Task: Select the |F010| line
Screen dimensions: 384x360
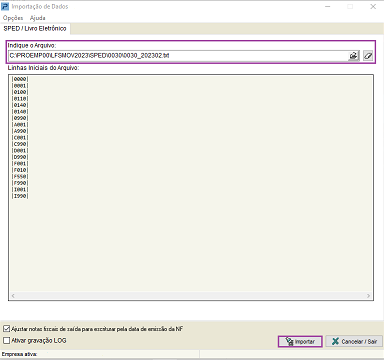Action: tap(20, 170)
